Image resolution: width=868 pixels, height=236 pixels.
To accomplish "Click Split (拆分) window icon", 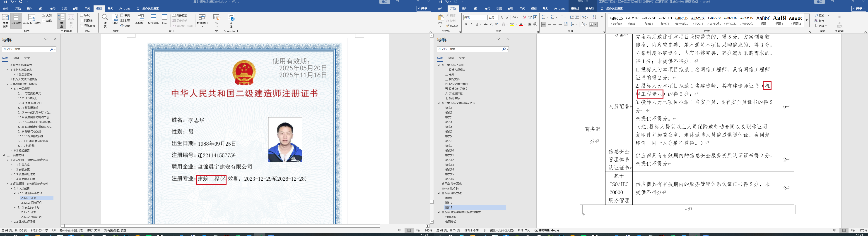I will [164, 19].
